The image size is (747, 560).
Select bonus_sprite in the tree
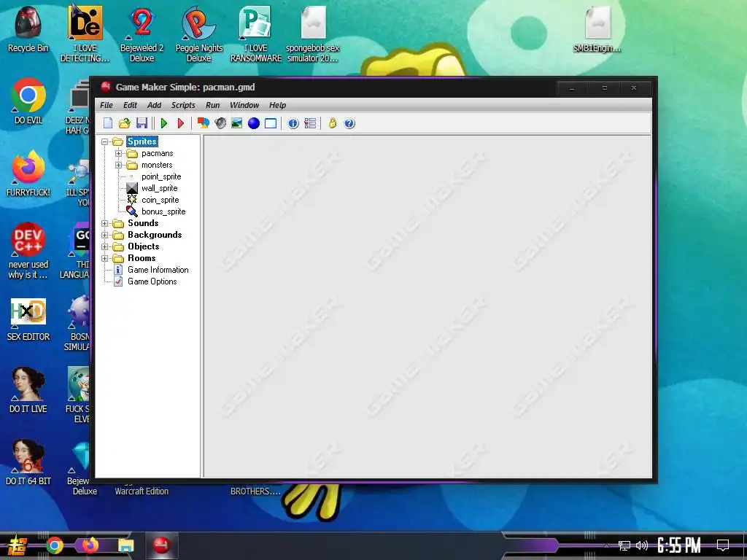pyautogui.click(x=163, y=211)
